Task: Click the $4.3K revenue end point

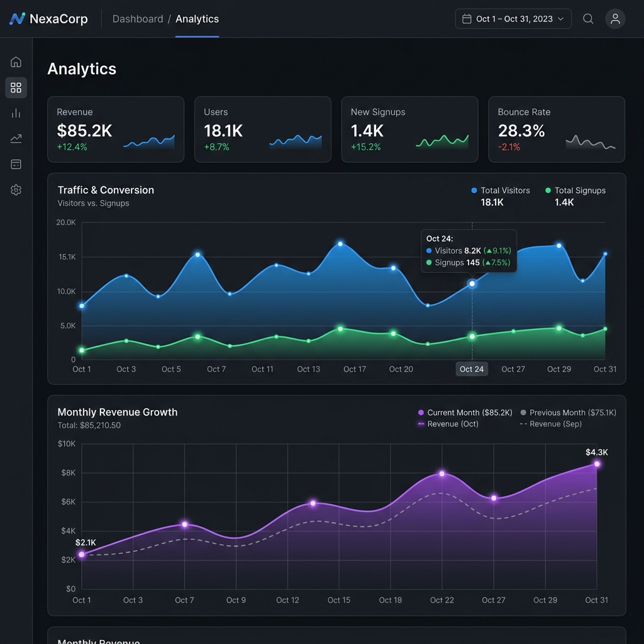Action: coord(597,464)
